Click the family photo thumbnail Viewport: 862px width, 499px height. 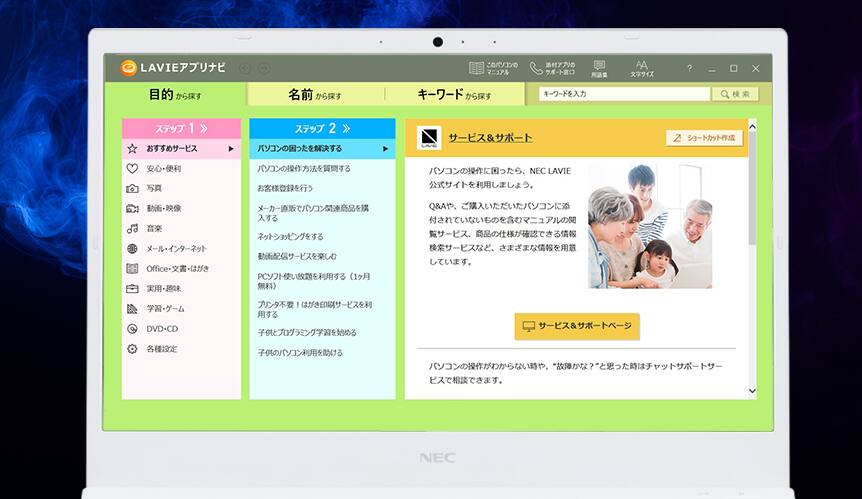(650, 226)
